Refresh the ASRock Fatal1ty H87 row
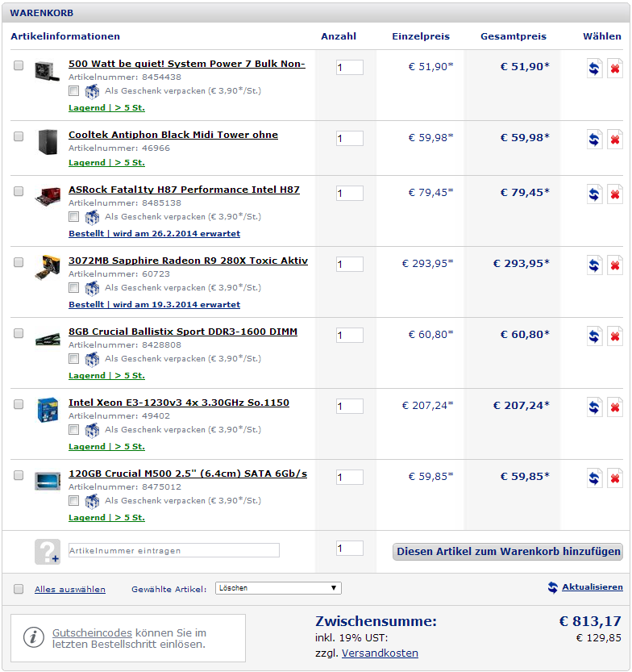Image resolution: width=632 pixels, height=672 pixels. (x=594, y=194)
